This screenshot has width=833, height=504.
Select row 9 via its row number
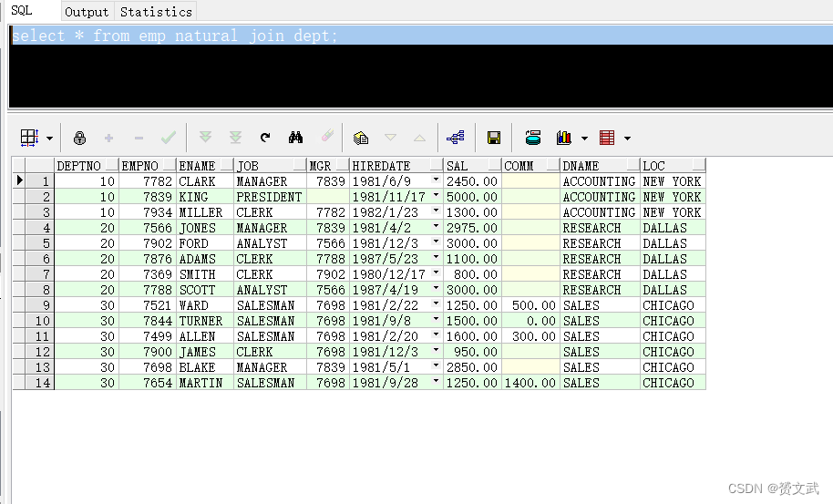tap(39, 305)
